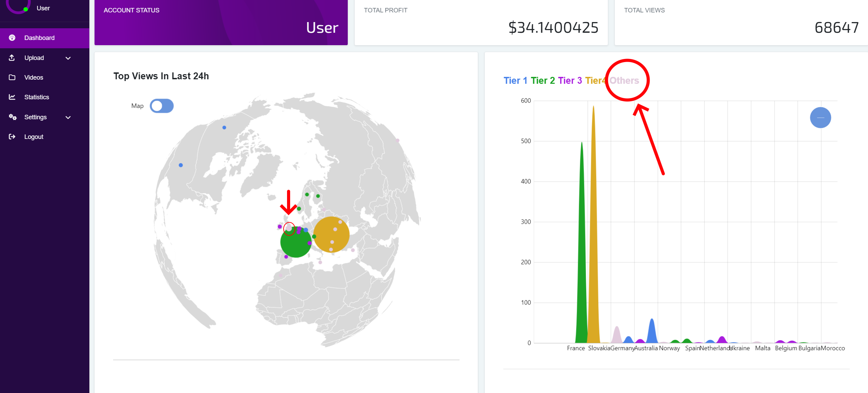
Task: Toggle Others legend series visibility
Action: tap(624, 81)
